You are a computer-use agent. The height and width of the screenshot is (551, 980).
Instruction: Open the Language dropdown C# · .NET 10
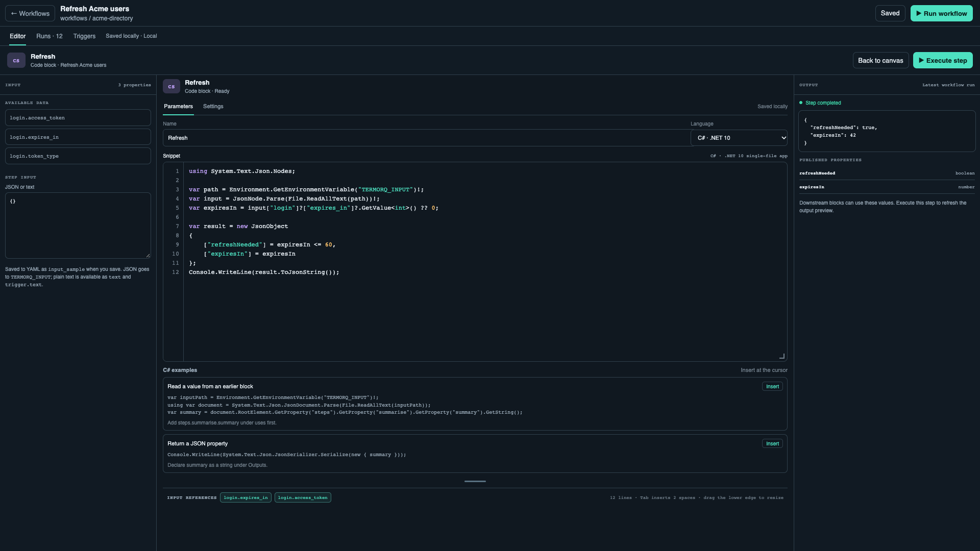[739, 138]
